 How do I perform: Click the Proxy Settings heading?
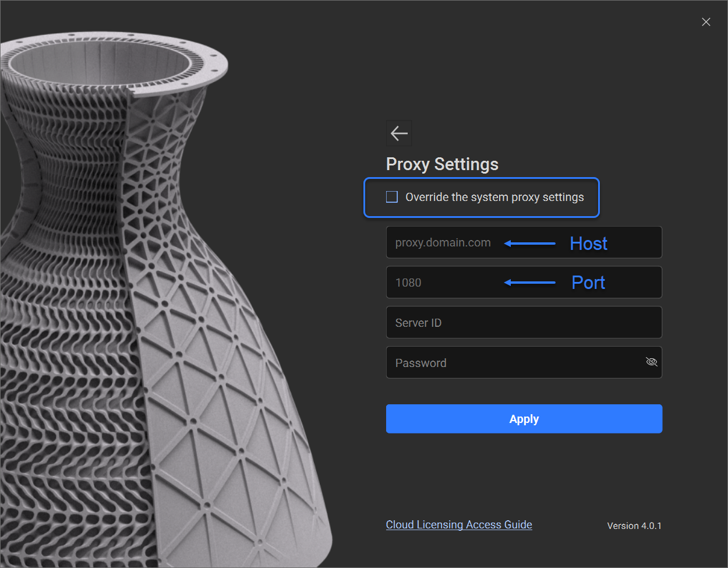pos(442,164)
